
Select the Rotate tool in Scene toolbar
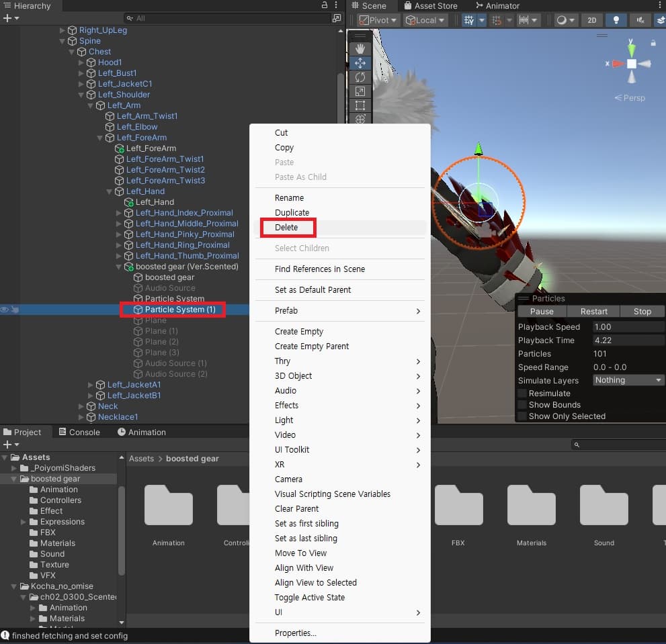point(360,77)
